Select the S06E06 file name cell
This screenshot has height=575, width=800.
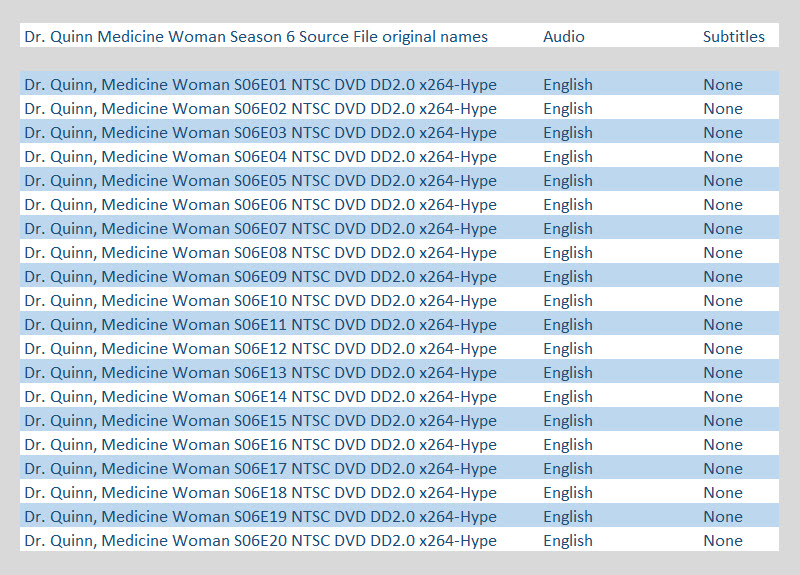tap(260, 204)
